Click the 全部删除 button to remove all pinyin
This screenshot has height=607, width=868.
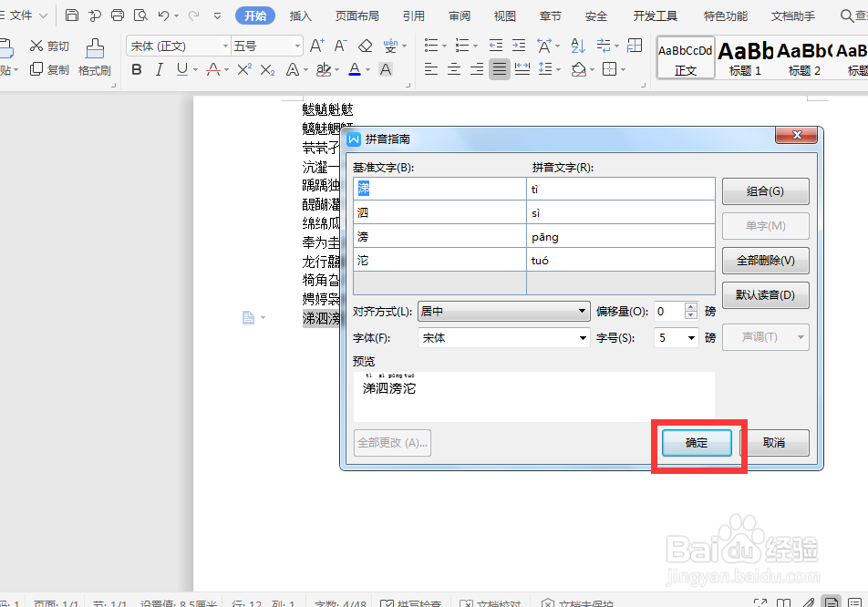click(765, 261)
